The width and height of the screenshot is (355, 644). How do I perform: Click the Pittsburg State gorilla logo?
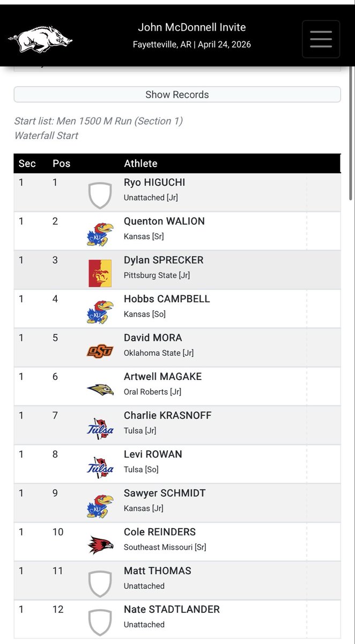pos(100,273)
